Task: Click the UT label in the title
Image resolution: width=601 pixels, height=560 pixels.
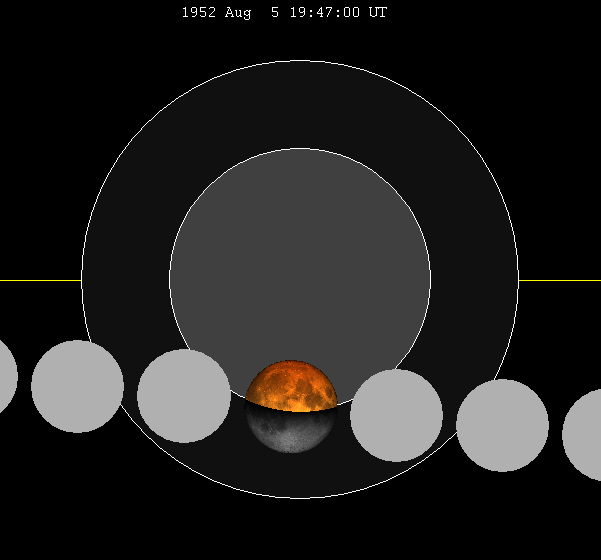Action: pyautogui.click(x=378, y=13)
